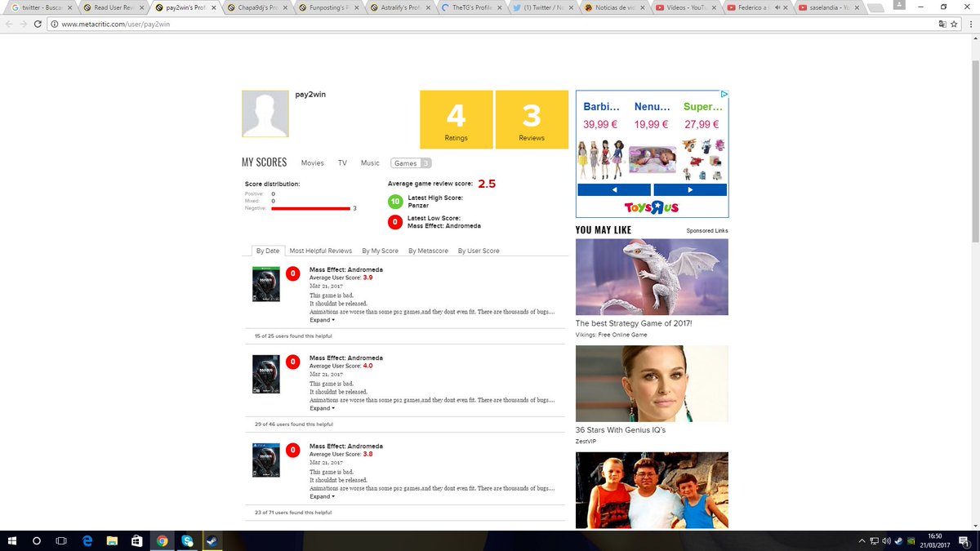Expand the Mass Effect review with 4.0 user score
The image size is (980, 551).
click(x=322, y=408)
